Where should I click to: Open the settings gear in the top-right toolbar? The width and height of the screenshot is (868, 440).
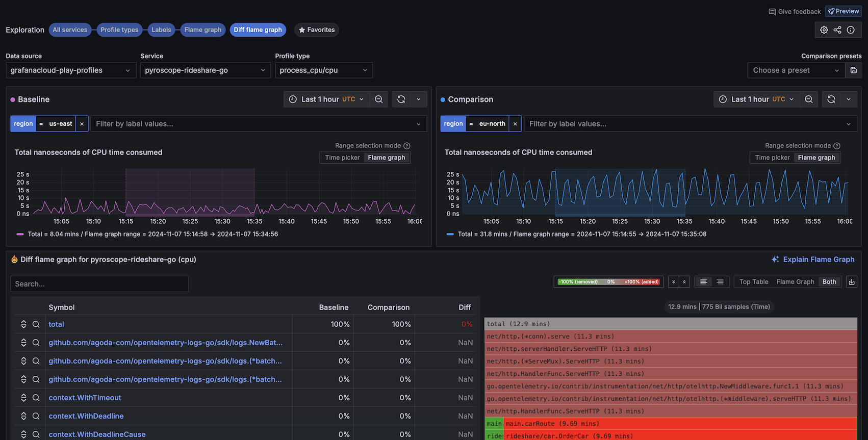(824, 30)
